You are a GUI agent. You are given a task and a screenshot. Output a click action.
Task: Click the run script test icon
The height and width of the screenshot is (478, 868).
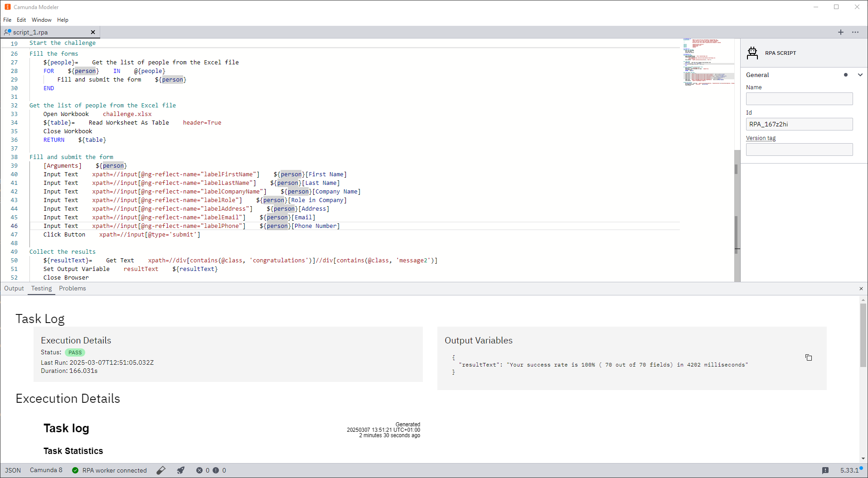(x=161, y=470)
